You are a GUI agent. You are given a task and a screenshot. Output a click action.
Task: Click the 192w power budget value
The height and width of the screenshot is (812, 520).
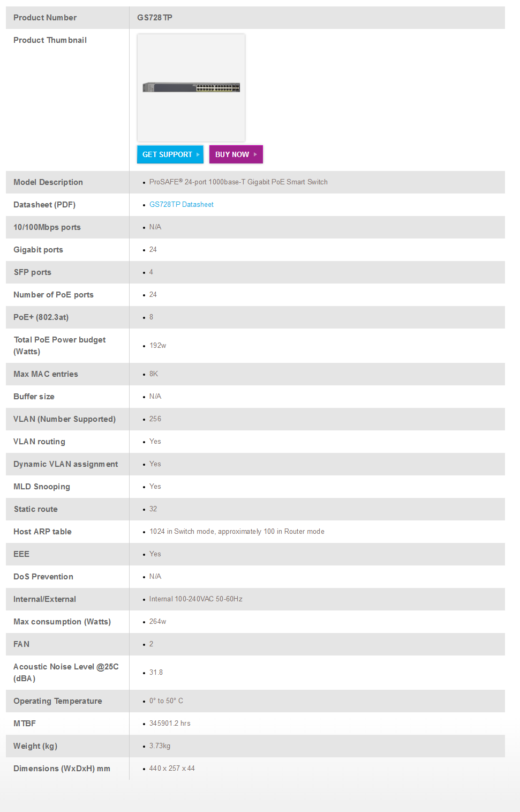click(158, 346)
